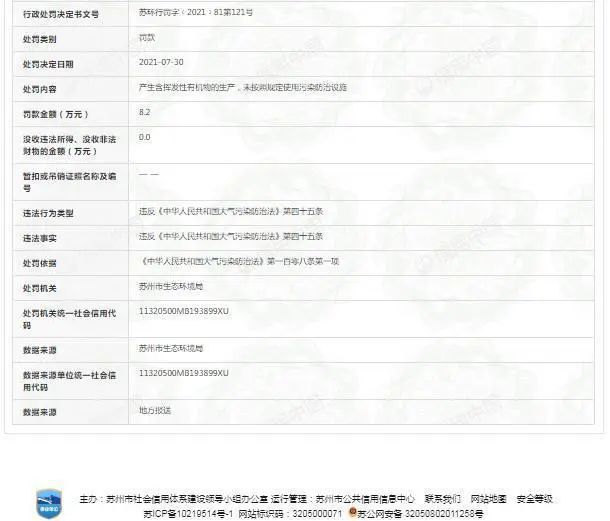Click the fine amount value 8.2
Viewport: 610px width, 521px height.
pyautogui.click(x=145, y=112)
